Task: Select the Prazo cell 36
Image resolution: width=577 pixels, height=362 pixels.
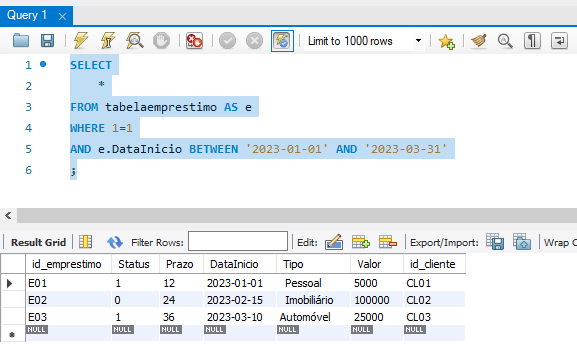Action: pos(181,317)
